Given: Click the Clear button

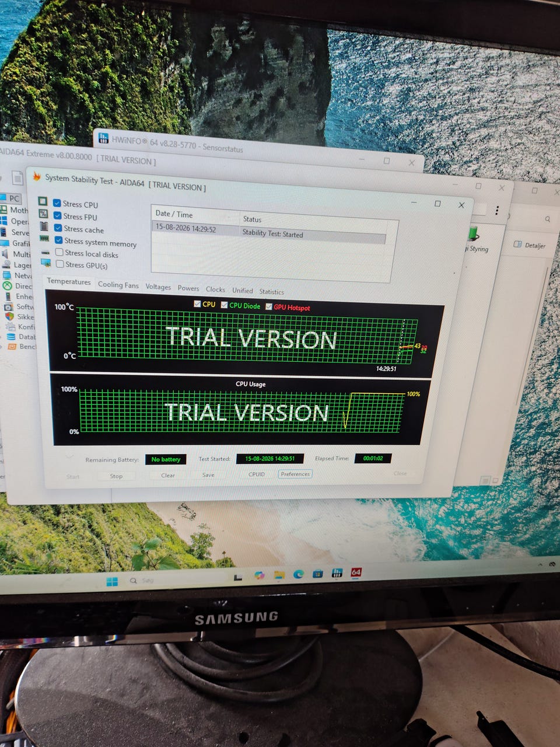Looking at the screenshot, I should 168,476.
